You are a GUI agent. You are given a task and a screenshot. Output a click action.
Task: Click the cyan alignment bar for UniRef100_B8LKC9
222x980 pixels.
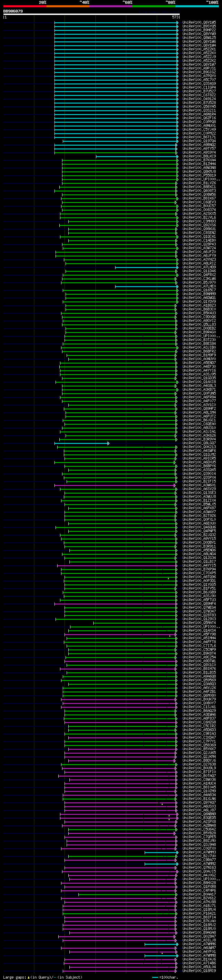pyautogui.click(x=137, y=156)
